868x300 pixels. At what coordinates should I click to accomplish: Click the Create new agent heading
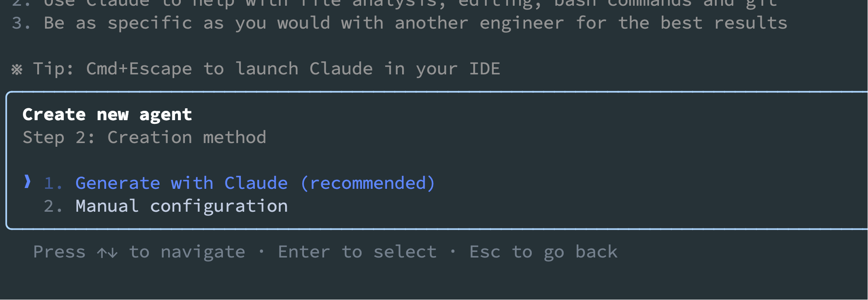(107, 115)
